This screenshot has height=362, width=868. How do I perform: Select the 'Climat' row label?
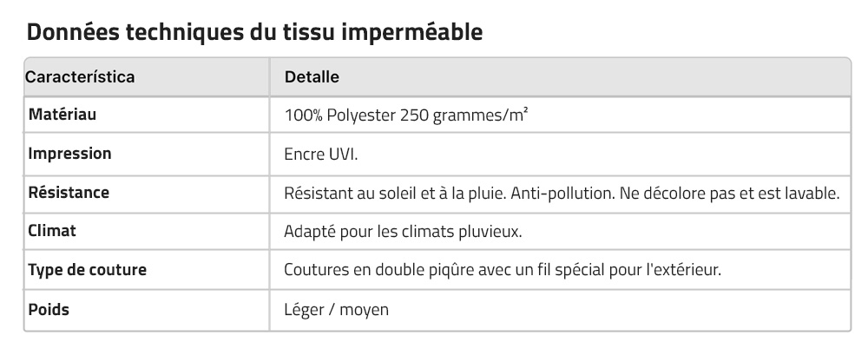52,232
